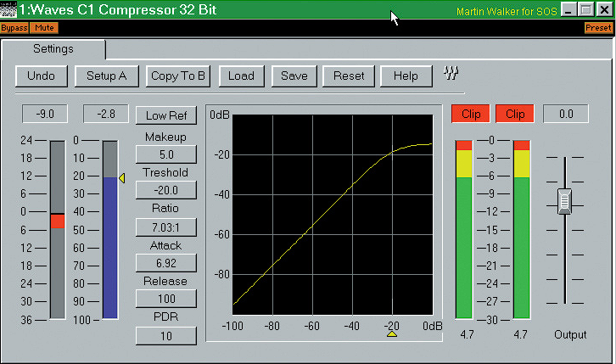This screenshot has height=364, width=616.
Task: Click the plugin icon in title bar
Action: 8,9
